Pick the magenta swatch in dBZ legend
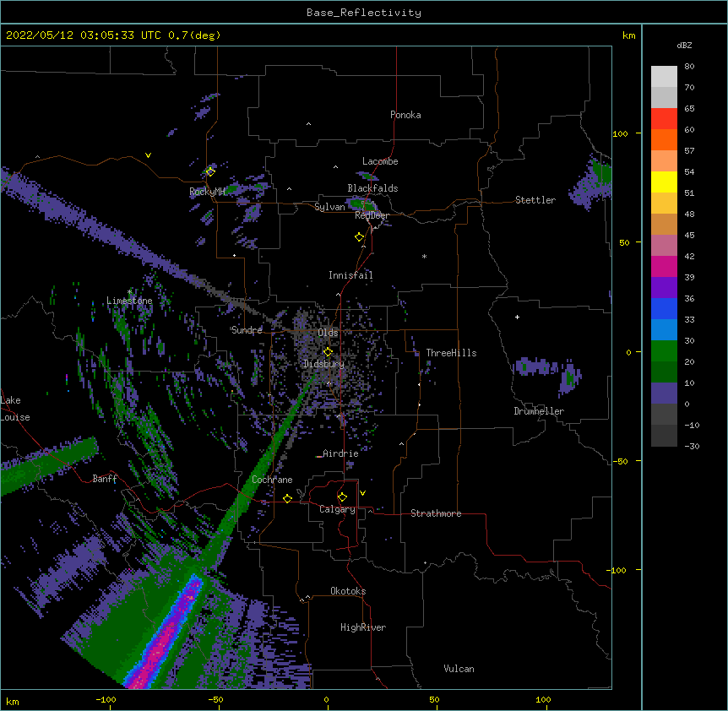Viewport: 728px width, 711px height. (664, 266)
